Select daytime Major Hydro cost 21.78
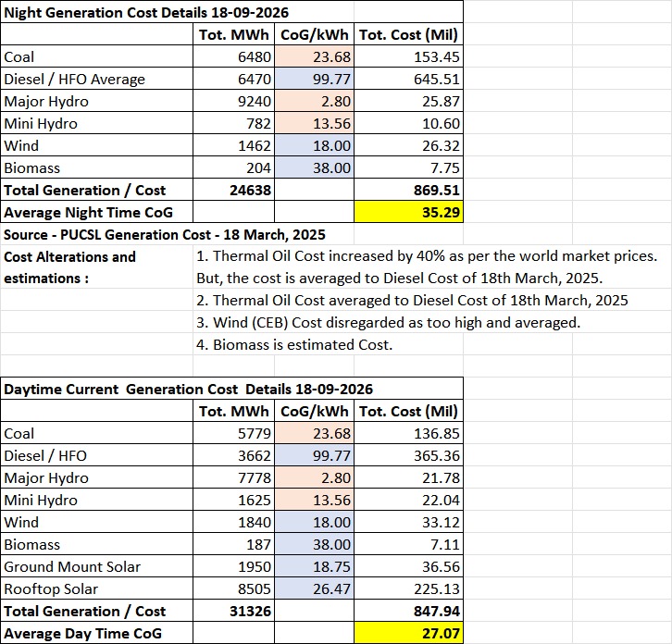Image resolution: width=672 pixels, height=644 pixels. point(408,477)
